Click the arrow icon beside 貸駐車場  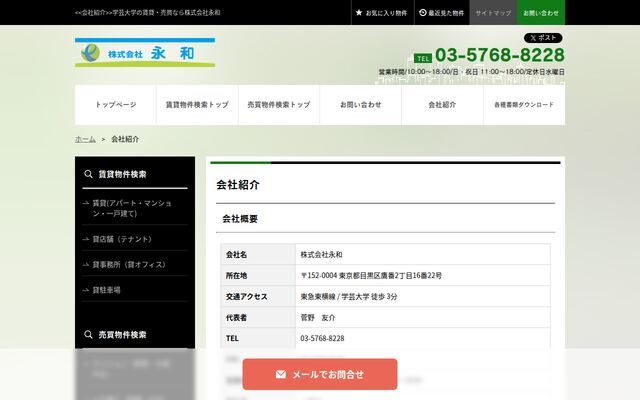click(86, 290)
